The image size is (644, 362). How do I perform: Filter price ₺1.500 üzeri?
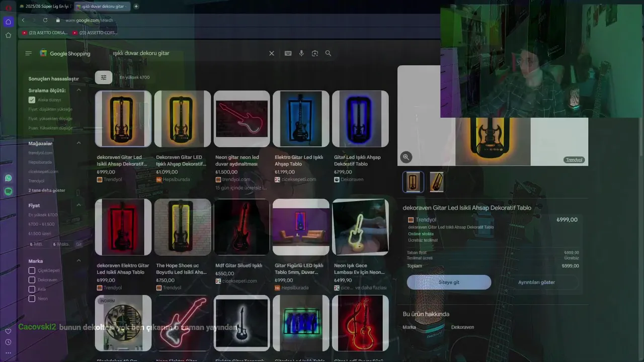click(40, 234)
